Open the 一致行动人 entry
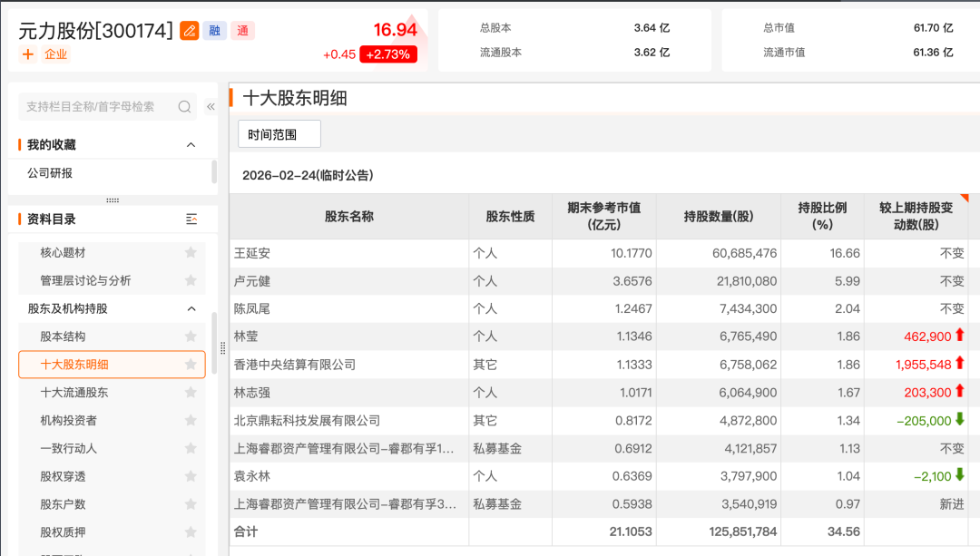The width and height of the screenshot is (980, 556). [71, 448]
